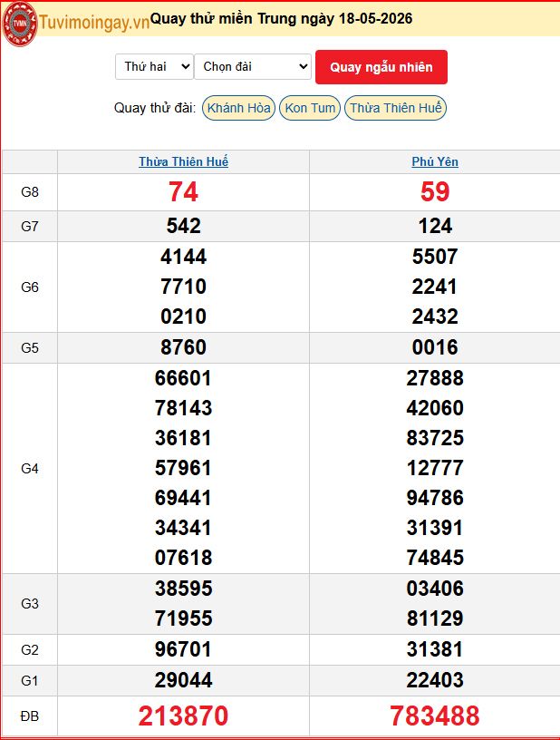This screenshot has height=740, width=560.
Task: Click the G4 number 42060
Action: pyautogui.click(x=435, y=408)
